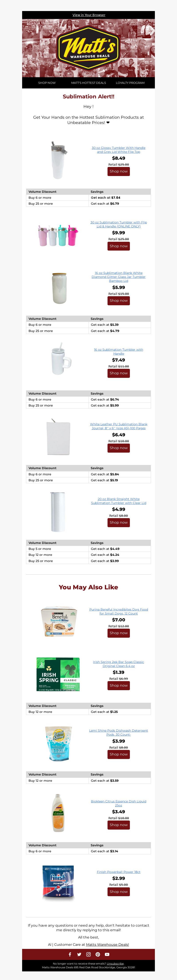Click Shop now for White Leather Journal
Screen dimensions: 177x980
[119, 448]
